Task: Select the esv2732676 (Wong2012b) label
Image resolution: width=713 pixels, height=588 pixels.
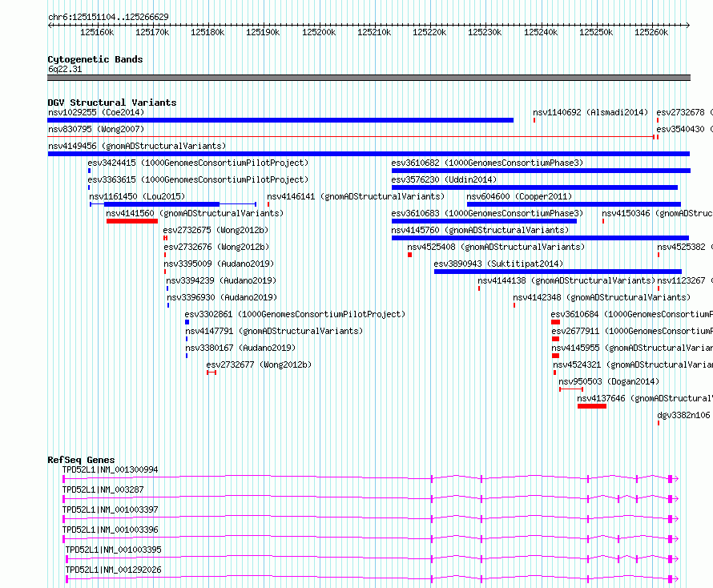Action: (x=216, y=247)
